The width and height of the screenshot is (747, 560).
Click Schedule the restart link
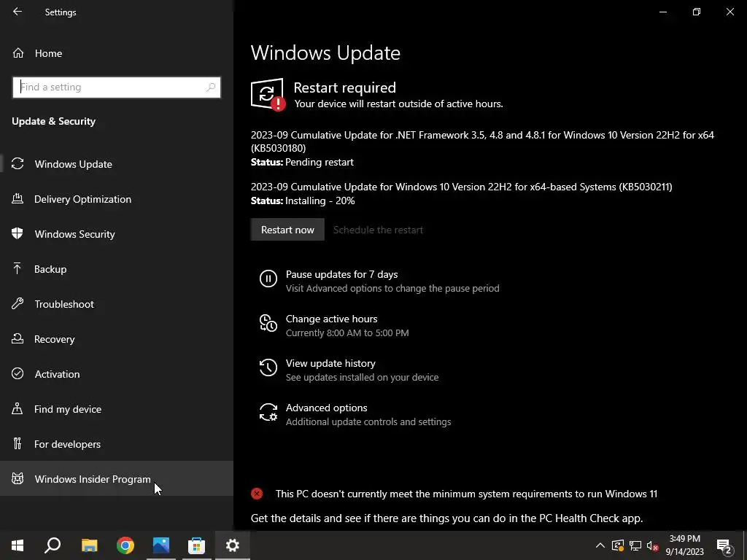[378, 230]
